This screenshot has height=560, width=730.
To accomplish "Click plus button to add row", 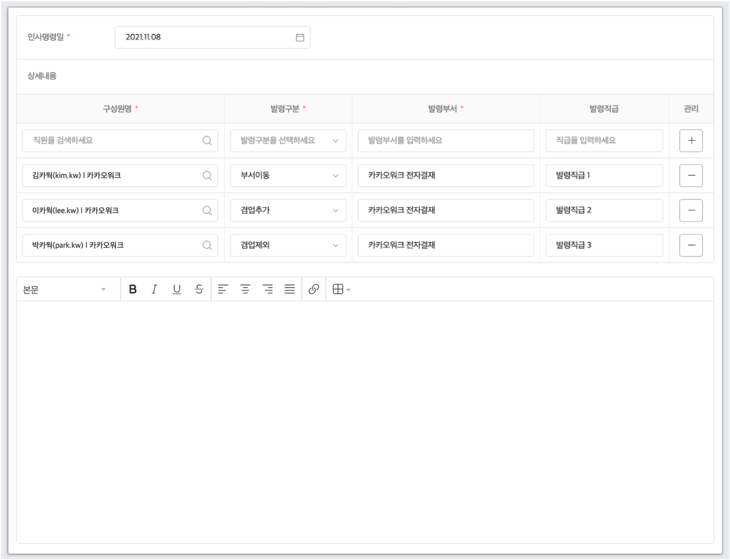I will (691, 141).
